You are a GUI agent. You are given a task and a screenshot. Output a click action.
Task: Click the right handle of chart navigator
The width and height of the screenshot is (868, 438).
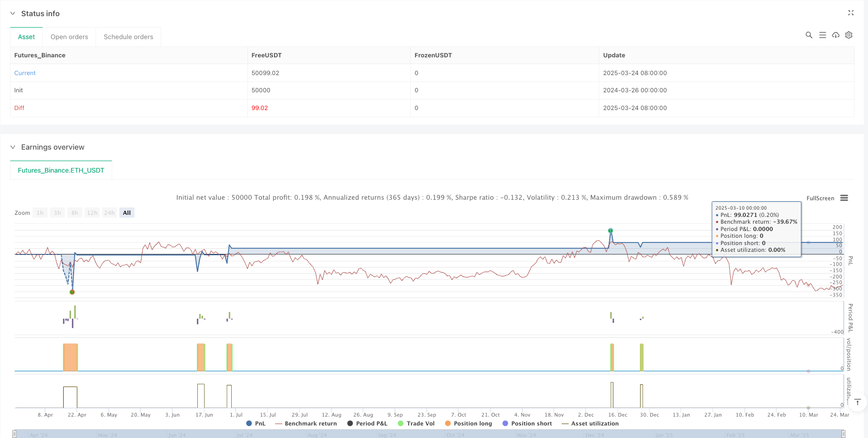(x=843, y=434)
